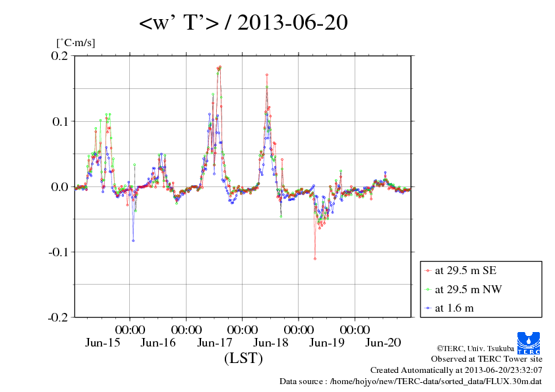Click the x-axis date label Jun-17

click(214, 343)
